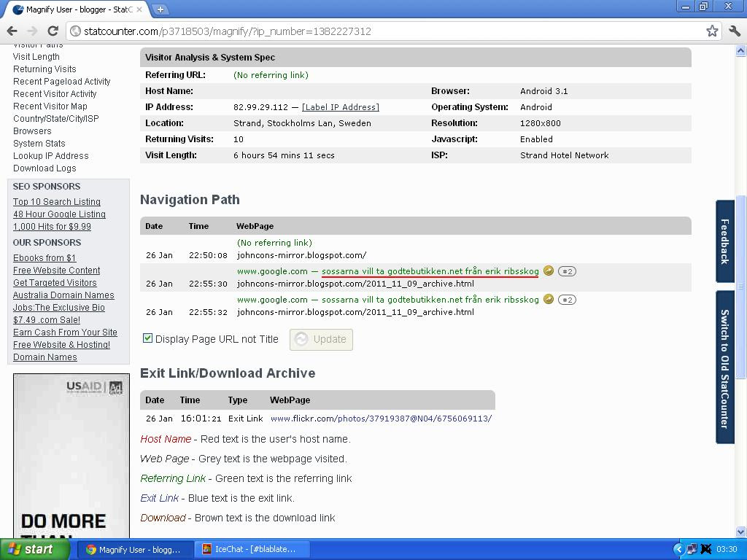Click the vertical scrollbar thumb

point(741,287)
